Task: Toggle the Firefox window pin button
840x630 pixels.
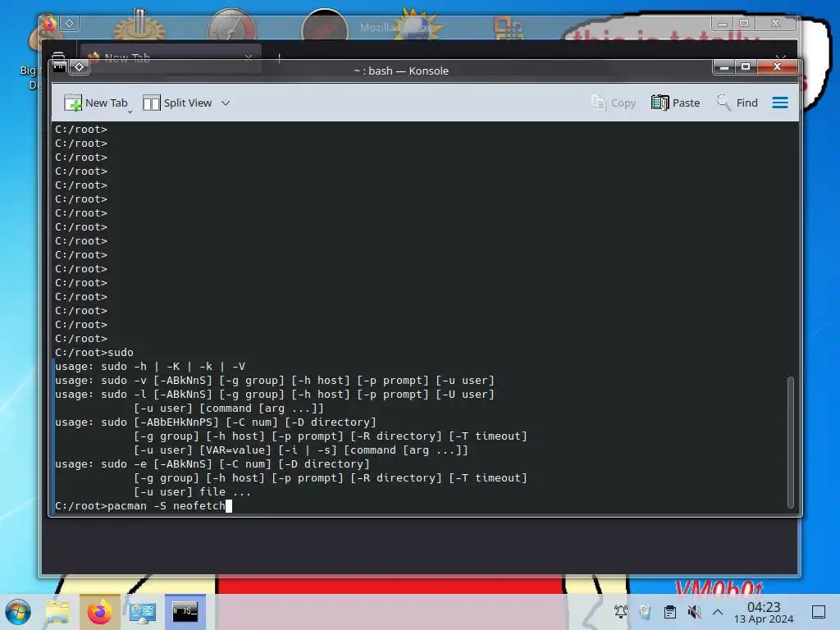Action: (70, 23)
